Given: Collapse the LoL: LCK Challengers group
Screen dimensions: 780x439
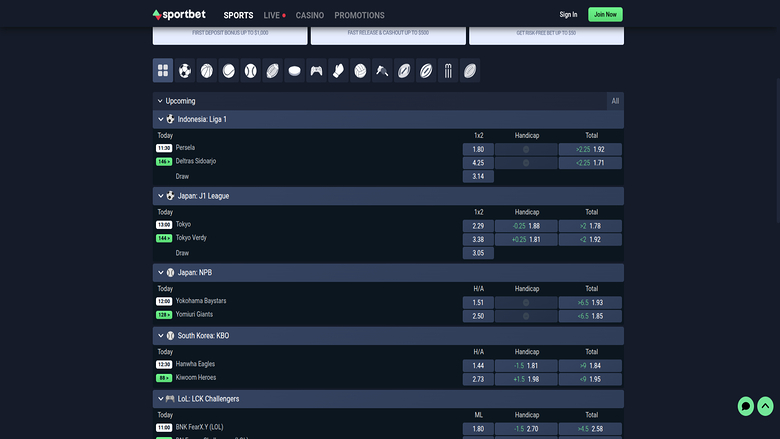Looking at the screenshot, I should point(160,399).
